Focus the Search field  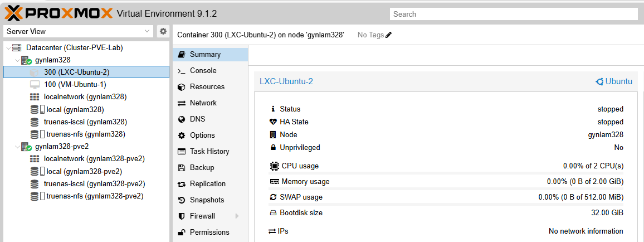(x=514, y=14)
